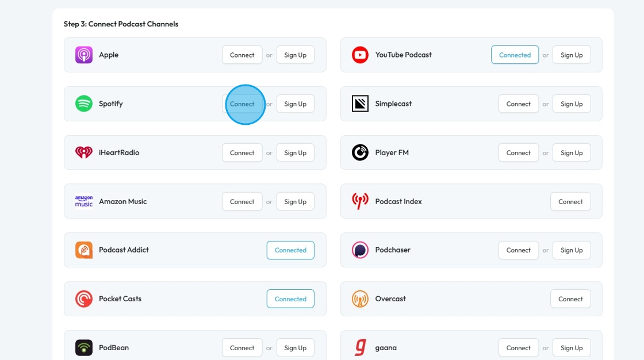Select Connected button for Podcast Addict
This screenshot has width=644, height=360.
coord(290,250)
